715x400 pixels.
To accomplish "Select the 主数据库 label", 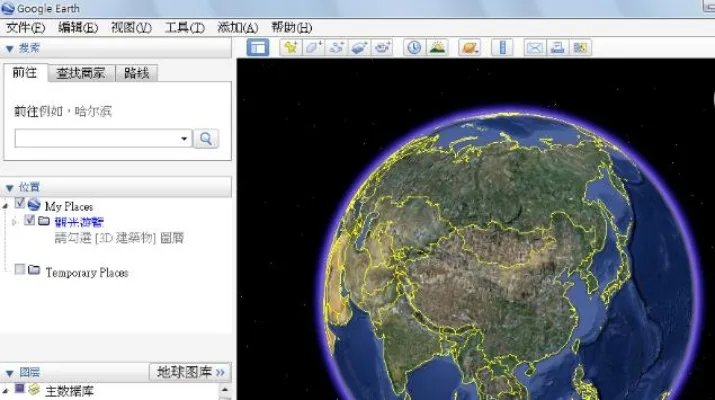I will pyautogui.click(x=69, y=391).
